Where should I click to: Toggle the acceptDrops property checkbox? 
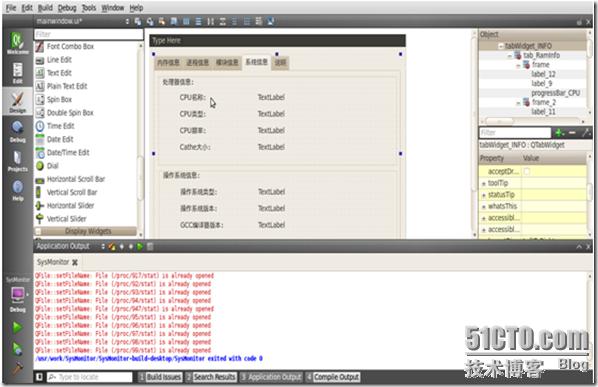point(527,172)
